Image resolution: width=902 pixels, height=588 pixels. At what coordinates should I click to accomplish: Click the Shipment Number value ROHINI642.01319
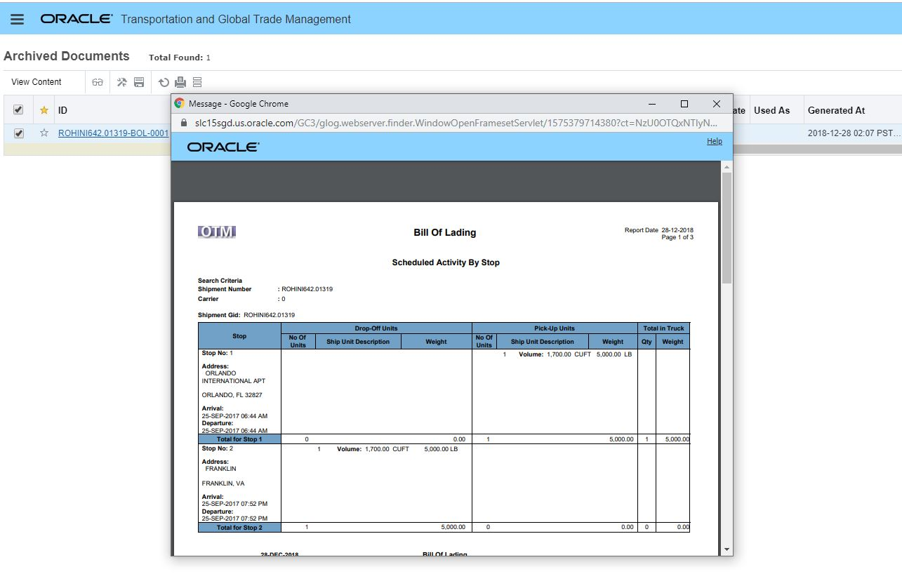(x=307, y=289)
